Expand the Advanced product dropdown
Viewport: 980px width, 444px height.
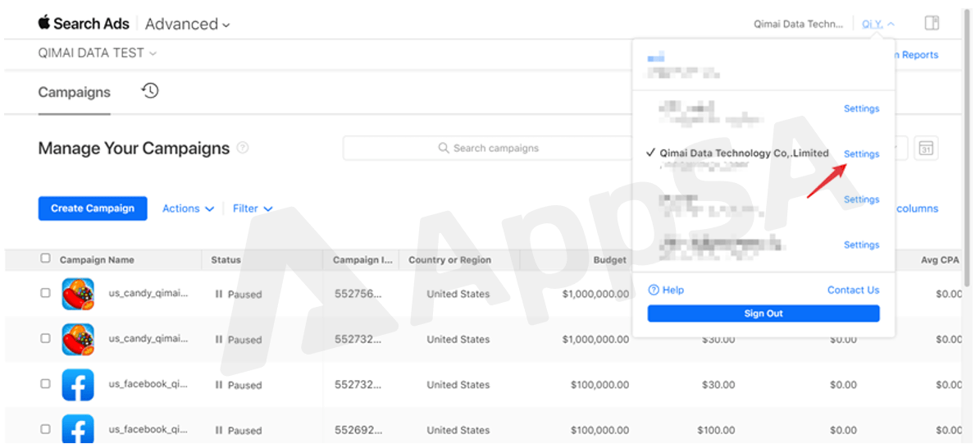pos(188,25)
